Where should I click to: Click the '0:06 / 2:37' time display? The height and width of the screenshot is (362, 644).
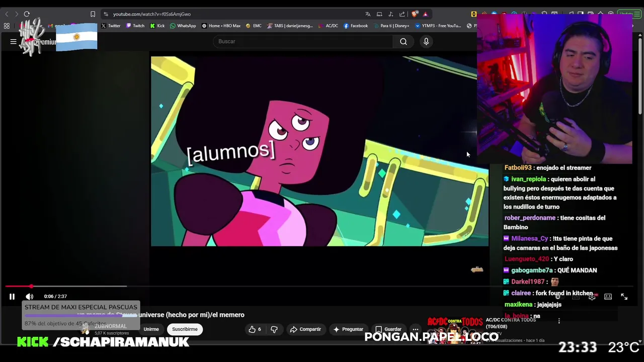[55, 297]
